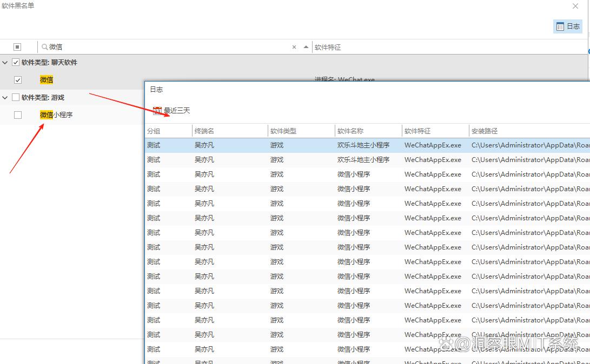This screenshot has height=364, width=590.
Task: Sort by the 软件特征 column header
Action: [x=328, y=48]
